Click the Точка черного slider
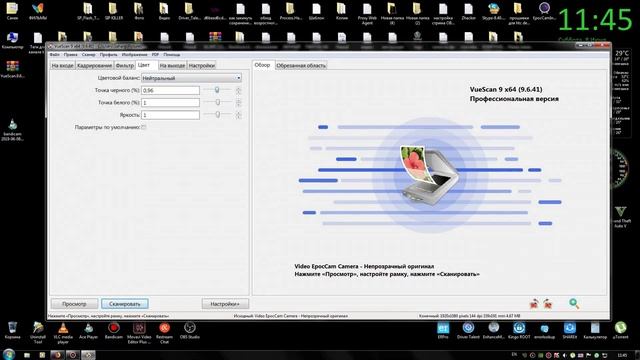Viewport: 640px width, 360px height. 217,90
